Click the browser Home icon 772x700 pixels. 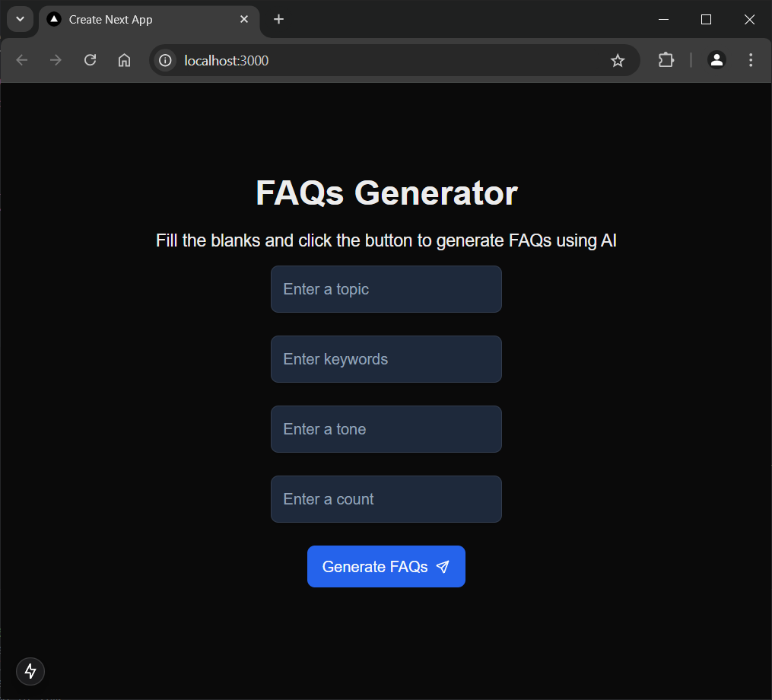[124, 59]
